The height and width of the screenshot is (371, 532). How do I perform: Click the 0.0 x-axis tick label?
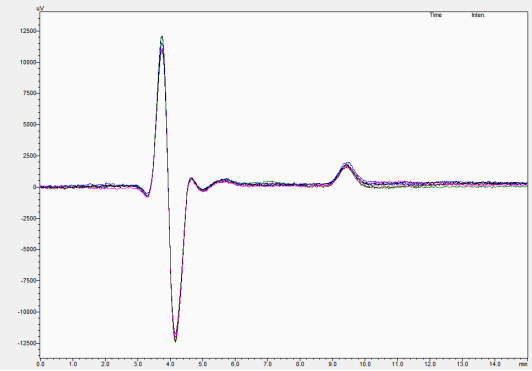(x=40, y=364)
